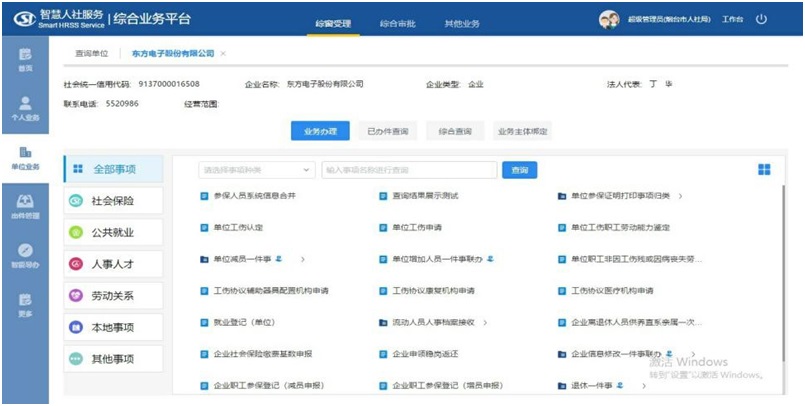Click the item name search input field
The image size is (805, 406).
coord(408,171)
